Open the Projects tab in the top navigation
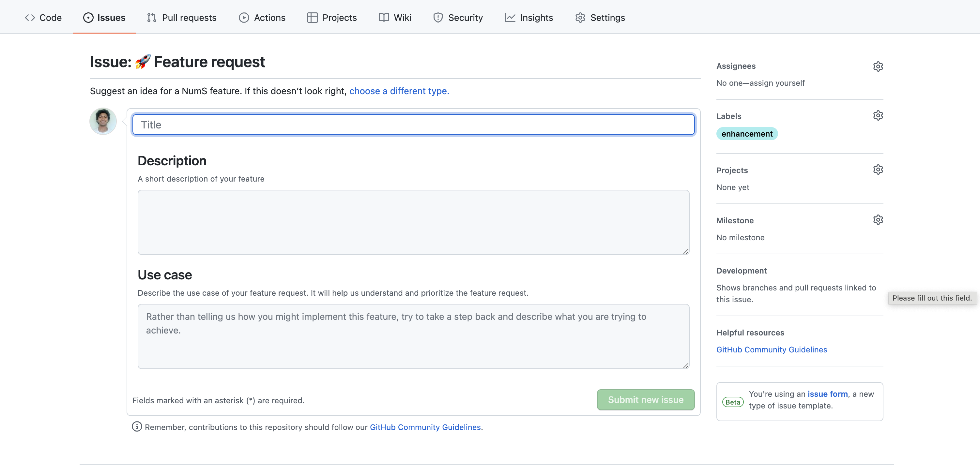980x474 pixels. [332, 18]
